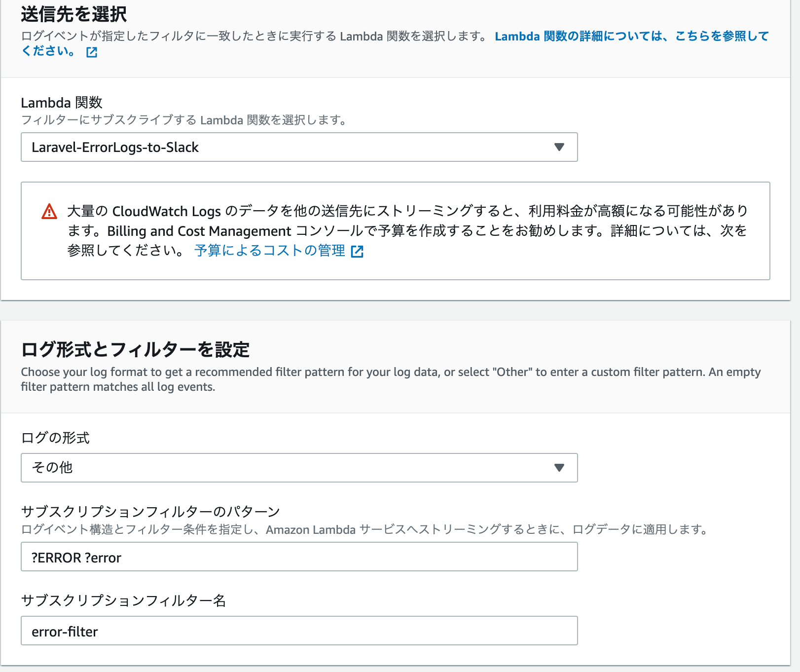Click the サブスクリプションフィルター名 label
The height and width of the screenshot is (672, 800).
coord(123,600)
